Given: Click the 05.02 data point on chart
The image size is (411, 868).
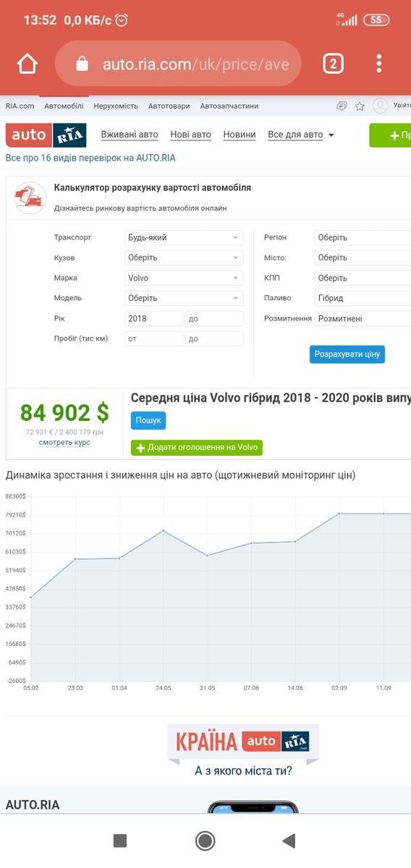Looking at the screenshot, I should (30, 597).
